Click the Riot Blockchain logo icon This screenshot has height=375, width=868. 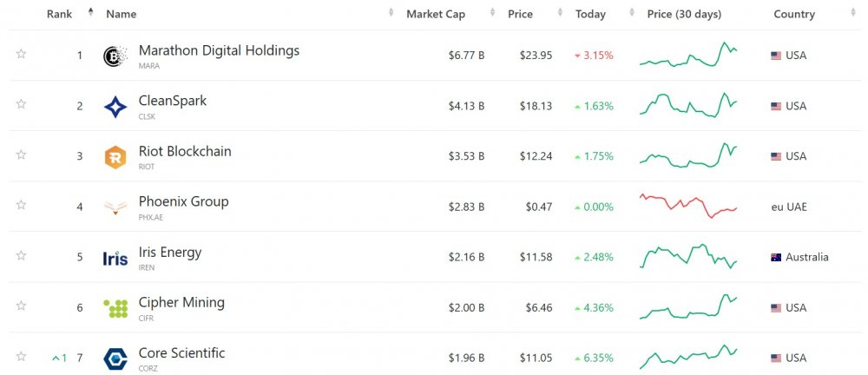point(115,156)
